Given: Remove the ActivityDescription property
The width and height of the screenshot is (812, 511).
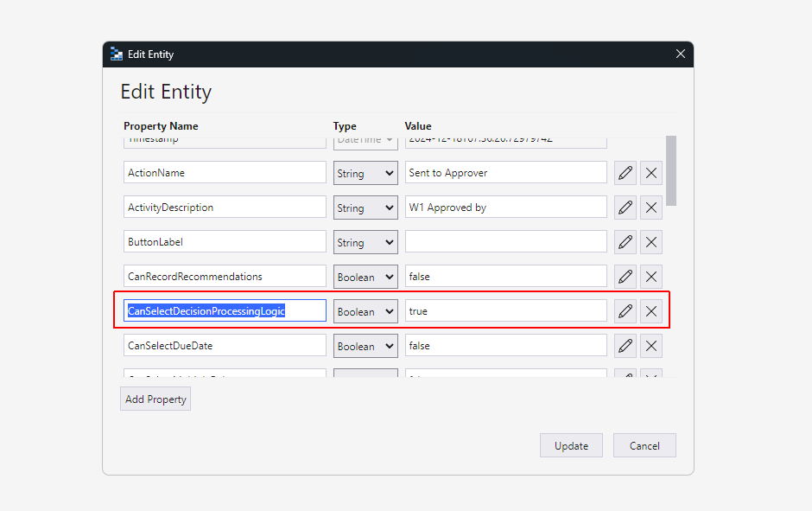Looking at the screenshot, I should click(x=651, y=208).
